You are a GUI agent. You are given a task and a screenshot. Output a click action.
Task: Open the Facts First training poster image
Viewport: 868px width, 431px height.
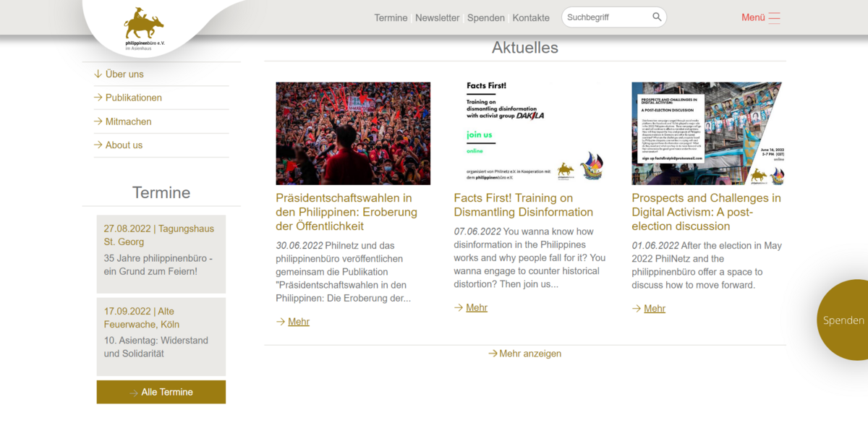[x=531, y=133]
